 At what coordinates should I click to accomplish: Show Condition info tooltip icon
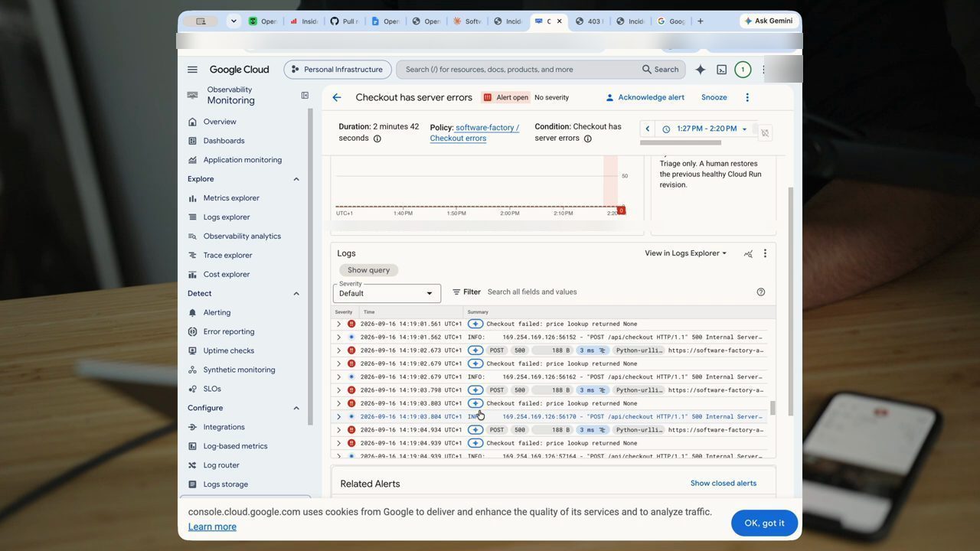pos(588,139)
